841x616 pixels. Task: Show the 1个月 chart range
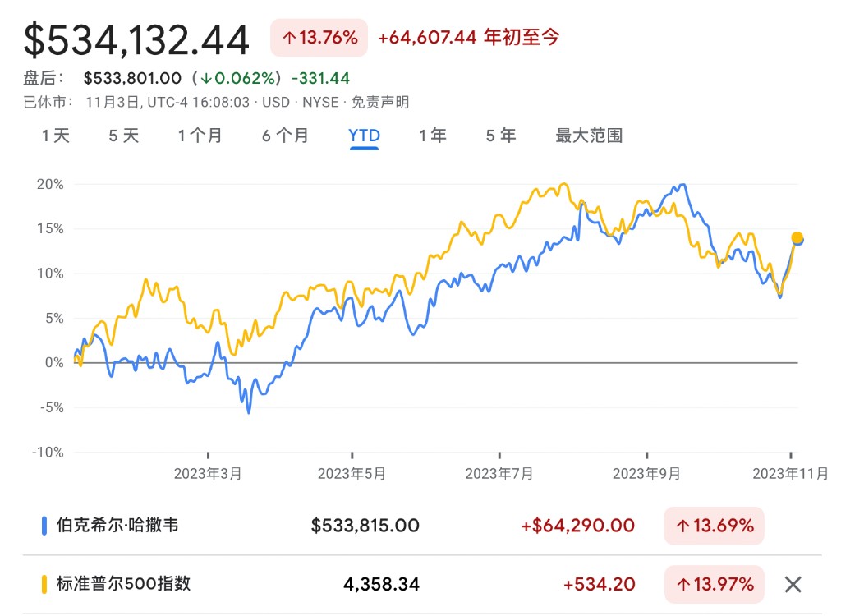tap(200, 136)
